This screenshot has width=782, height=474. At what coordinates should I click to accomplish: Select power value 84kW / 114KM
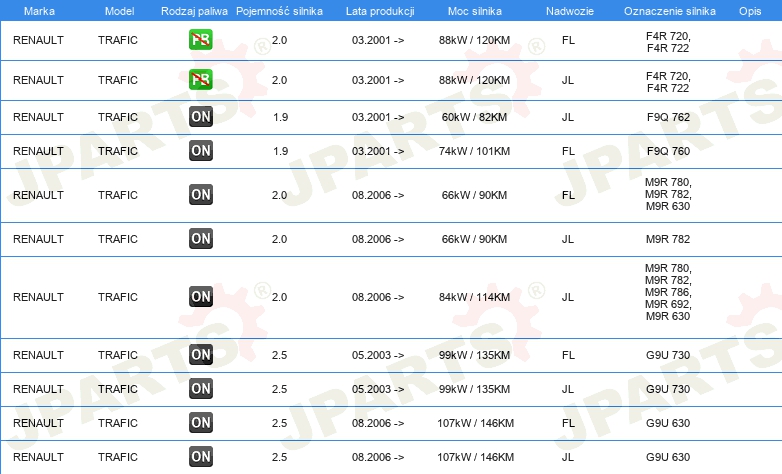click(x=474, y=297)
